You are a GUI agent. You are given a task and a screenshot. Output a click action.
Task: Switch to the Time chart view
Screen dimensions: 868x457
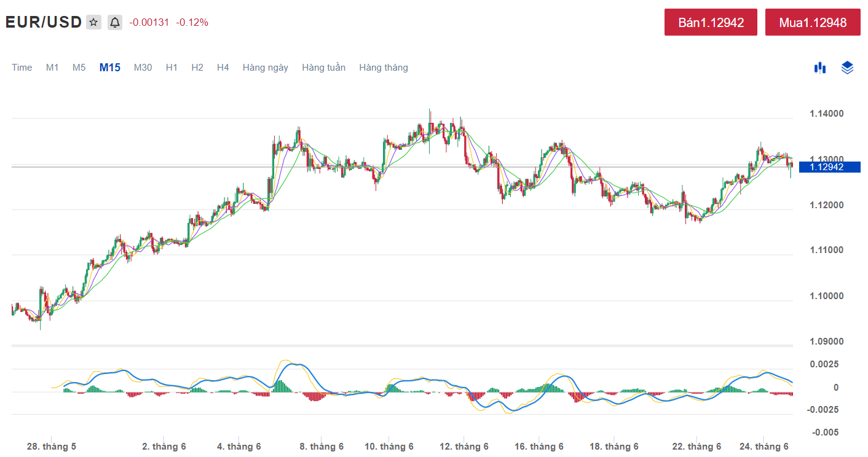[22, 68]
